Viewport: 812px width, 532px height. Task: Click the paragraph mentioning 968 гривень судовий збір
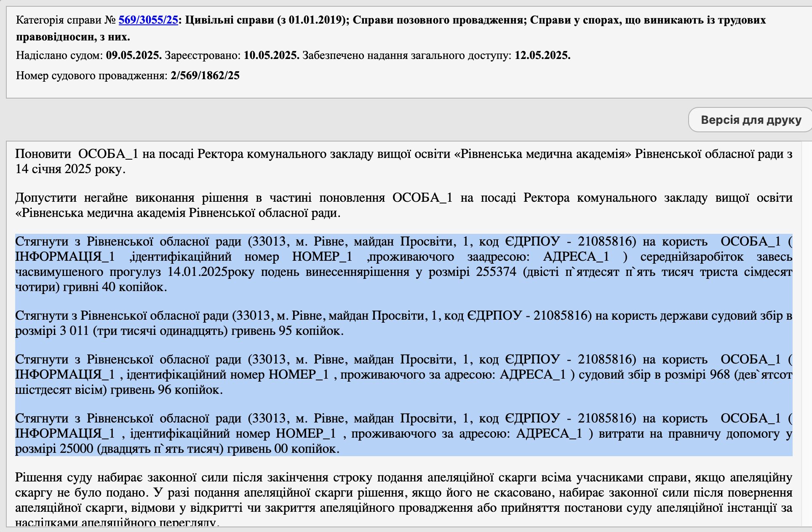404,374
